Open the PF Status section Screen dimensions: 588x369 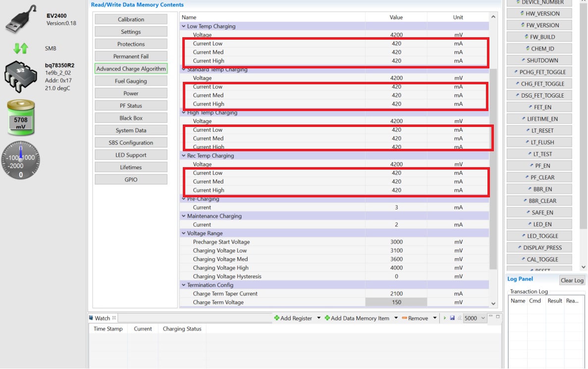tap(131, 106)
